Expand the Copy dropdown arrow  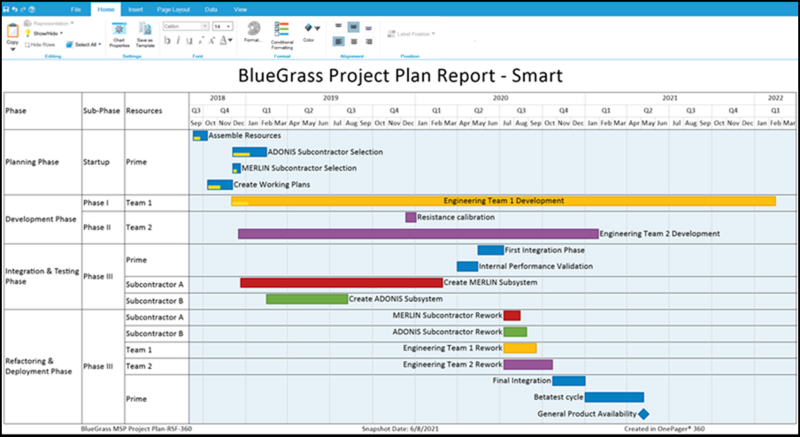tap(13, 49)
